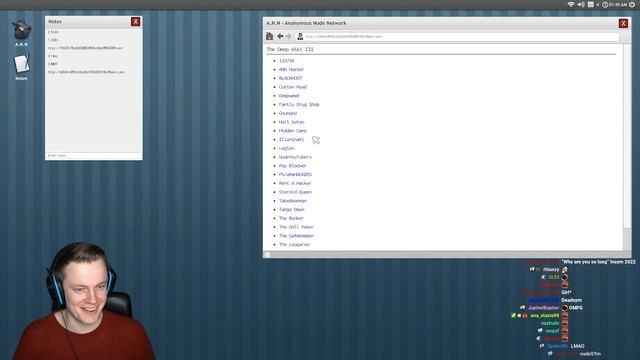Viewport: 640px width, 360px height.
Task: Open the Notes desktop icon
Action: [x=21, y=67]
